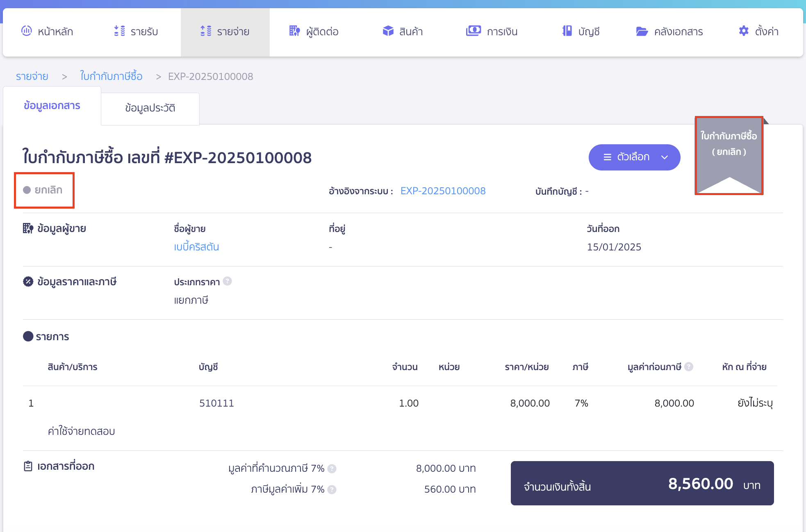Open the รายจ่าย expenses menu
806x532 pixels.
click(225, 32)
